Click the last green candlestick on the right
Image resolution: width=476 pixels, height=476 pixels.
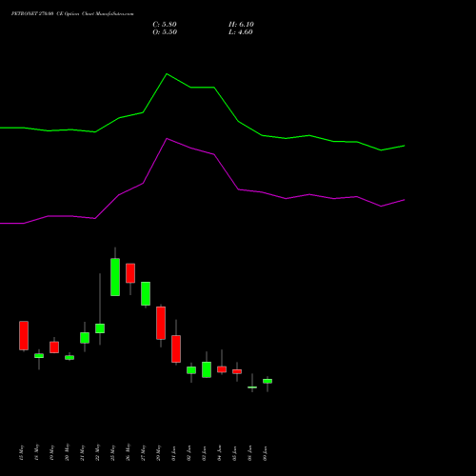coord(268,381)
